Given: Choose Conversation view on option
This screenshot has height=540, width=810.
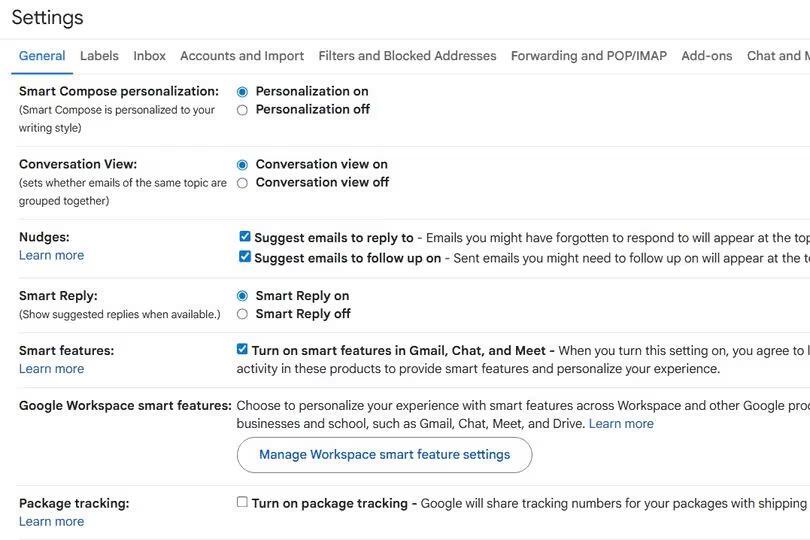Looking at the screenshot, I should tap(242, 165).
